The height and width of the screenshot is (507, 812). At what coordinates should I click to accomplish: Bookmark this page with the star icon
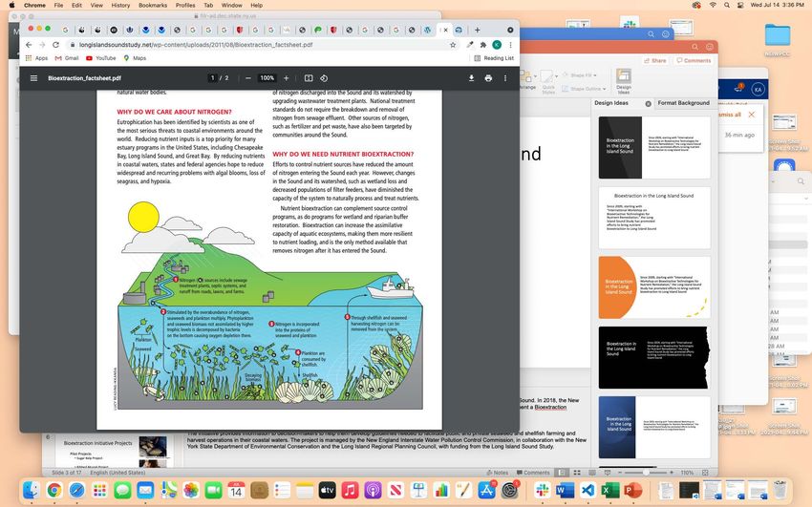[x=453, y=45]
